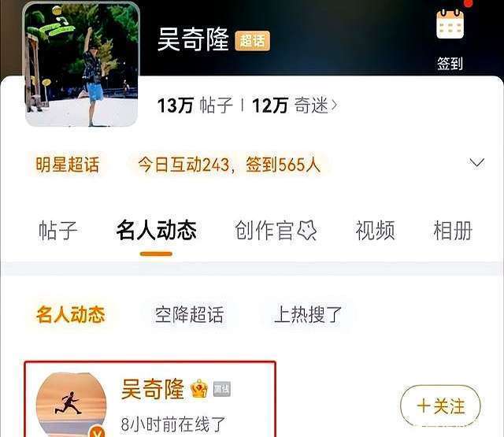Image resolution: width=504 pixels, height=437 pixels.
Task: Toggle the 空降超话 filter chip
Action: tap(189, 314)
